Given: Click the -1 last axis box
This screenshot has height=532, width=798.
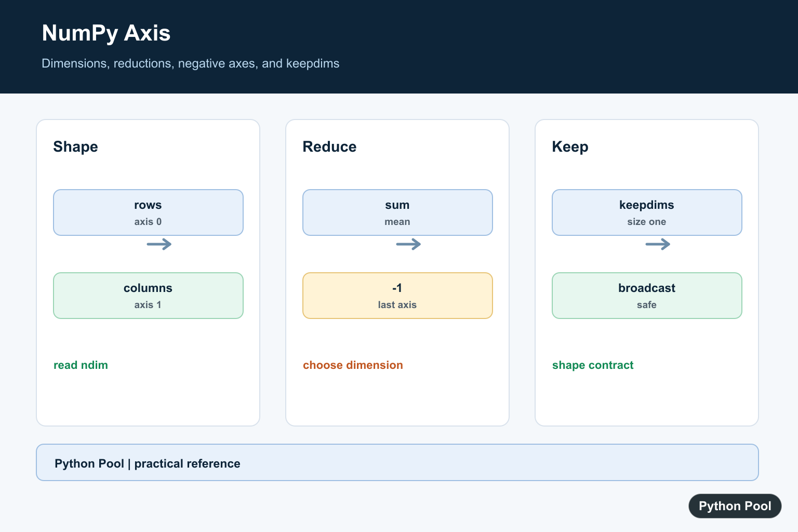Looking at the screenshot, I should [397, 296].
